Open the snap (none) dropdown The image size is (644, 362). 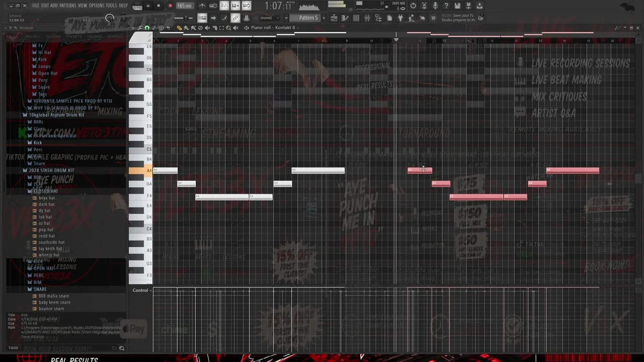pos(266,18)
